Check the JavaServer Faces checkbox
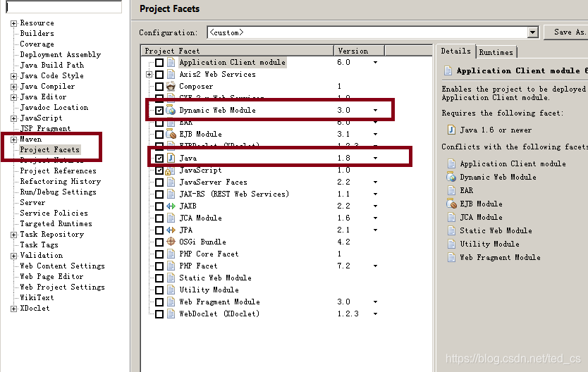Image resolution: width=588 pixels, height=372 pixels. [x=159, y=182]
